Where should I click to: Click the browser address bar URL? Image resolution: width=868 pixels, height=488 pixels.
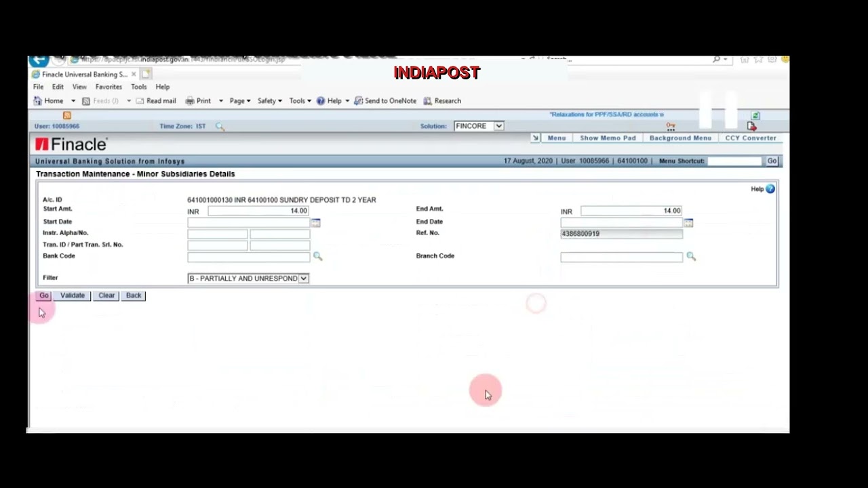pos(183,60)
